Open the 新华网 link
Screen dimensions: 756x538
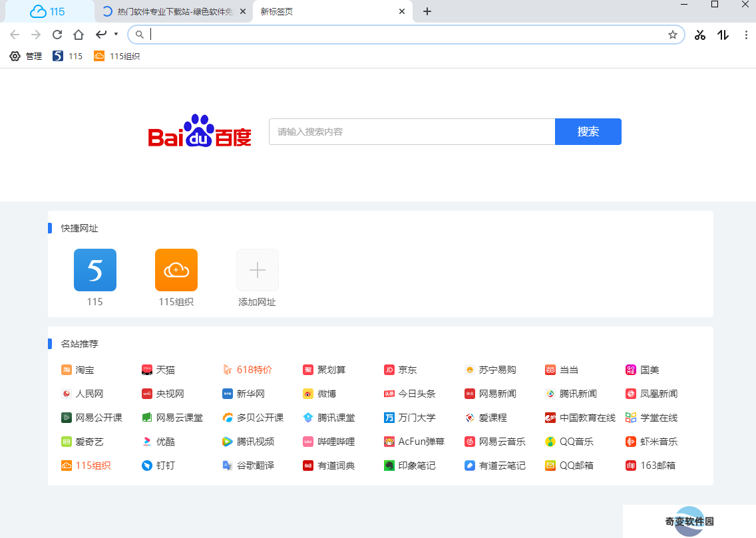point(244,394)
